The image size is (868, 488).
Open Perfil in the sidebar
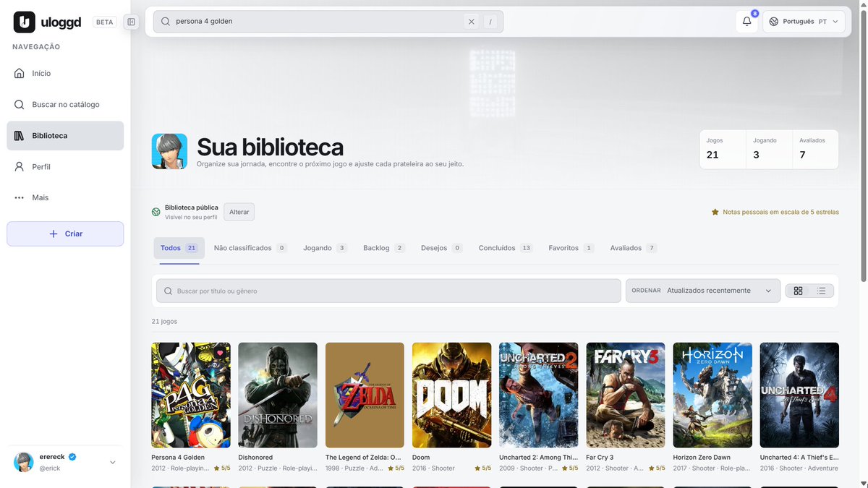(65, 166)
